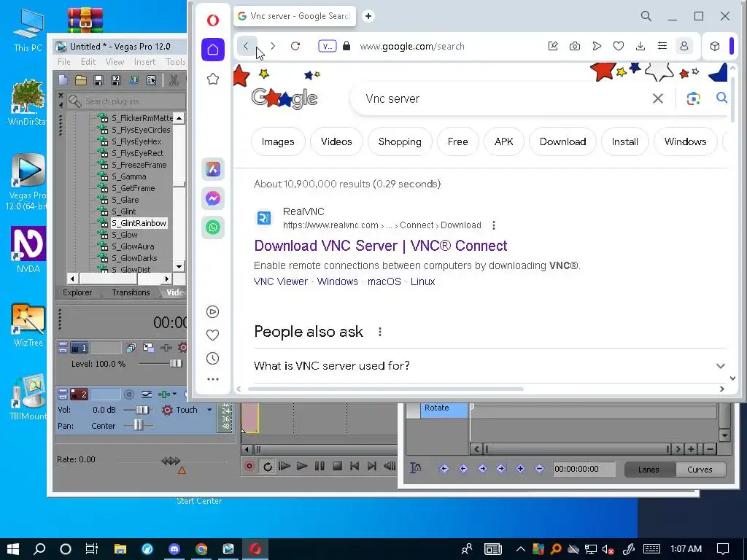Select the 'Vnc server - Google Search' tab

[295, 16]
